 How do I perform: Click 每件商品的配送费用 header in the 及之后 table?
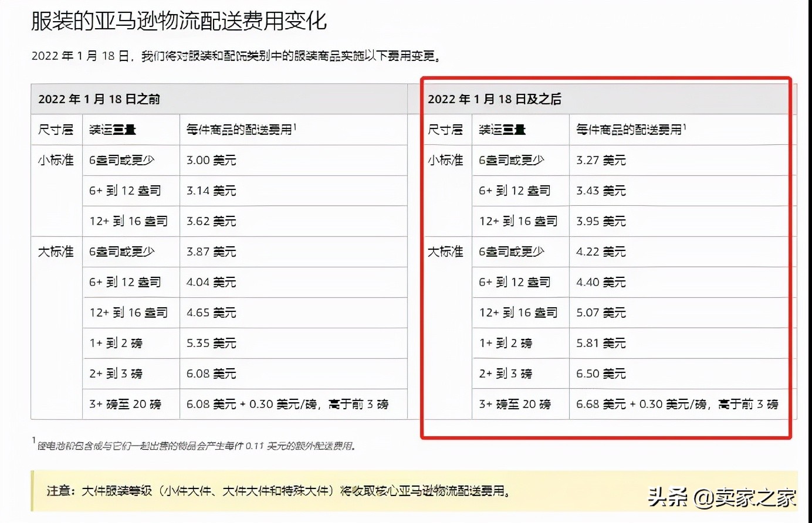coord(631,129)
